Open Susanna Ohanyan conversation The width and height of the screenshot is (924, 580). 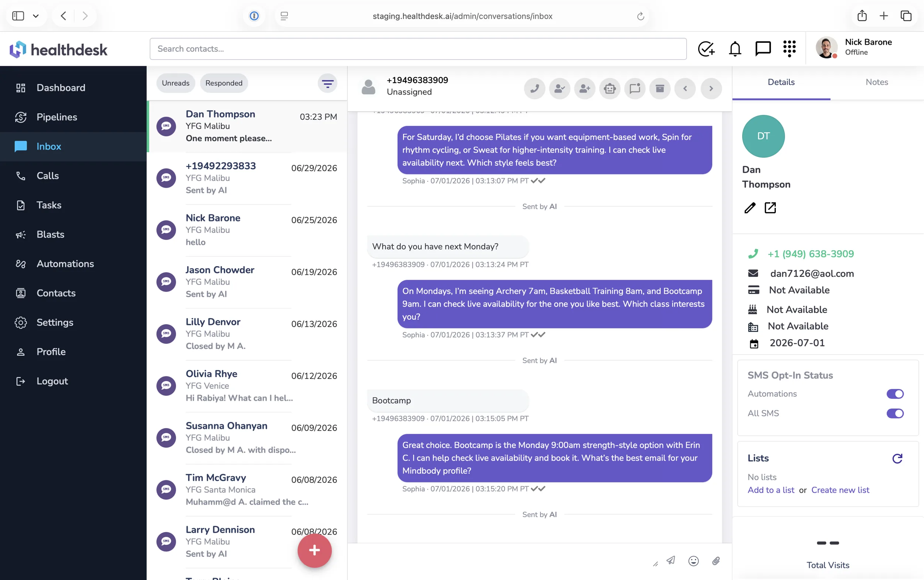247,438
